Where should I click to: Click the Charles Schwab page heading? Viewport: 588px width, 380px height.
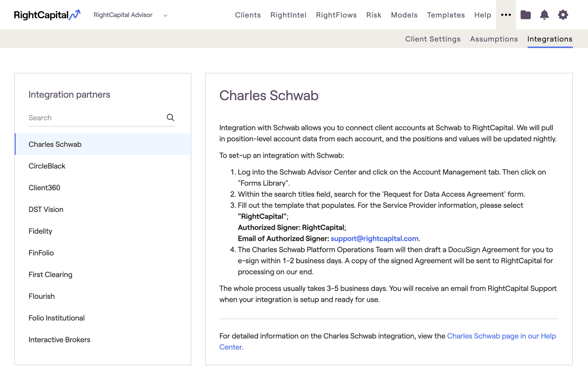[x=269, y=95]
